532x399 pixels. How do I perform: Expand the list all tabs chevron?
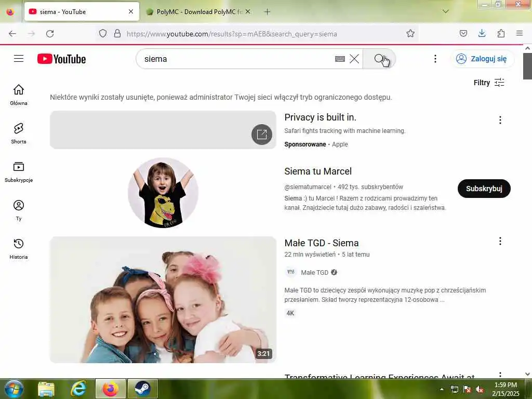coord(446,11)
